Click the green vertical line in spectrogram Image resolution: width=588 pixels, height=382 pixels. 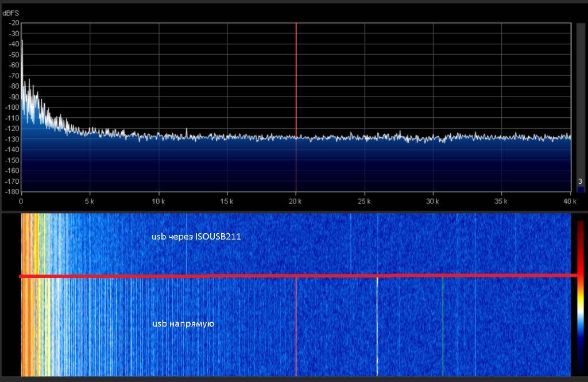pos(443,325)
